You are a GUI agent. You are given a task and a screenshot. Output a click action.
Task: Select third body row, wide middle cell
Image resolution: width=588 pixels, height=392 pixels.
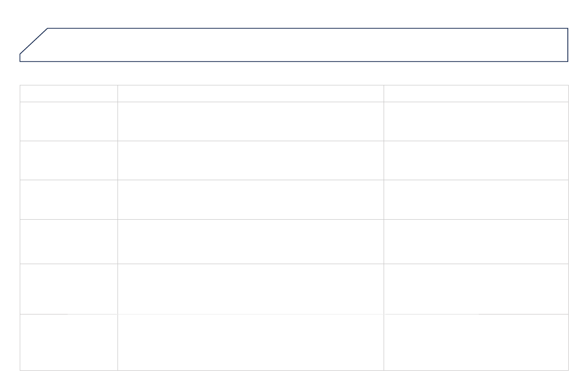click(x=251, y=199)
